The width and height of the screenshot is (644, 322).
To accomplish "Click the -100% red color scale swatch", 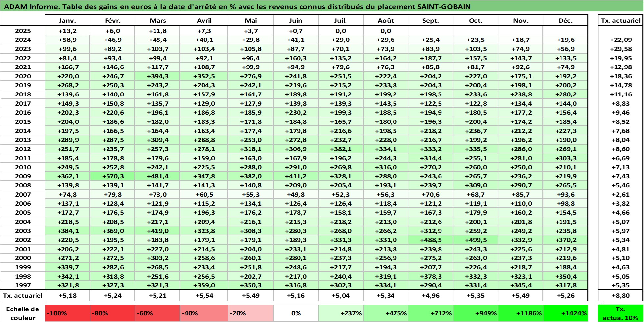I will click(x=67, y=313).
